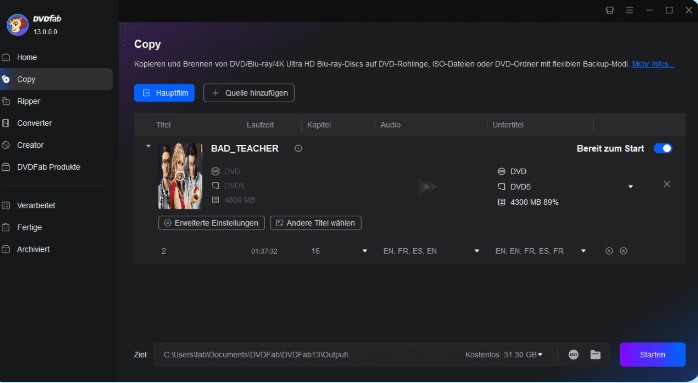The width and height of the screenshot is (698, 383).
Task: Click Andere Titel wählen button
Action: 316,223
